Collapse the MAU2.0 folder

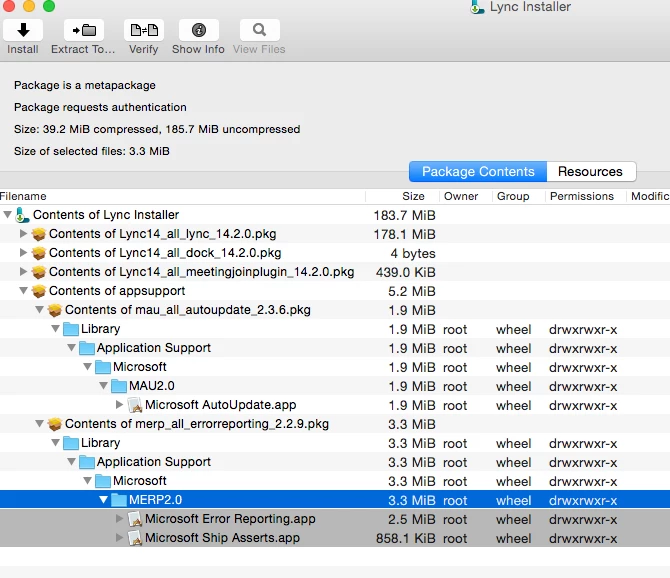click(x=103, y=385)
